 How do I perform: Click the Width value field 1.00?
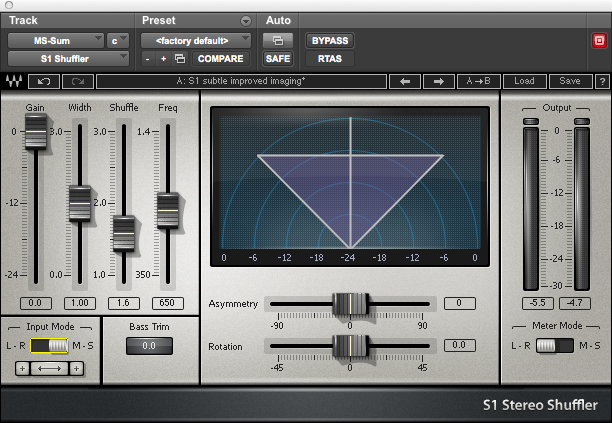tap(80, 303)
